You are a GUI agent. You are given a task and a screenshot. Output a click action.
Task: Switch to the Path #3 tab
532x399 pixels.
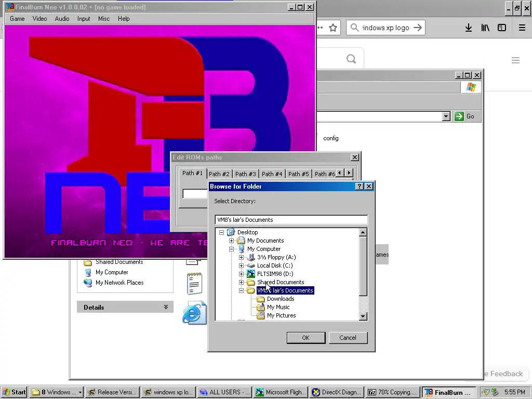click(x=246, y=174)
